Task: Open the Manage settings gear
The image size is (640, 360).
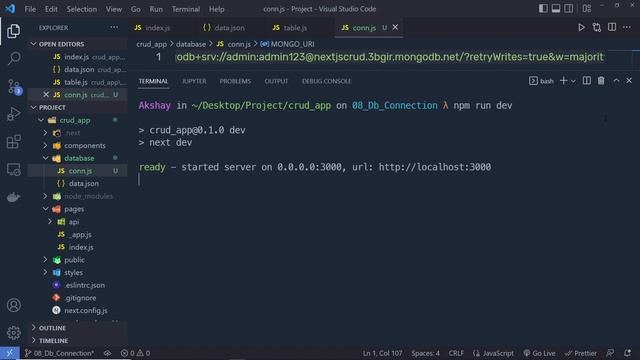Action: coord(13,333)
